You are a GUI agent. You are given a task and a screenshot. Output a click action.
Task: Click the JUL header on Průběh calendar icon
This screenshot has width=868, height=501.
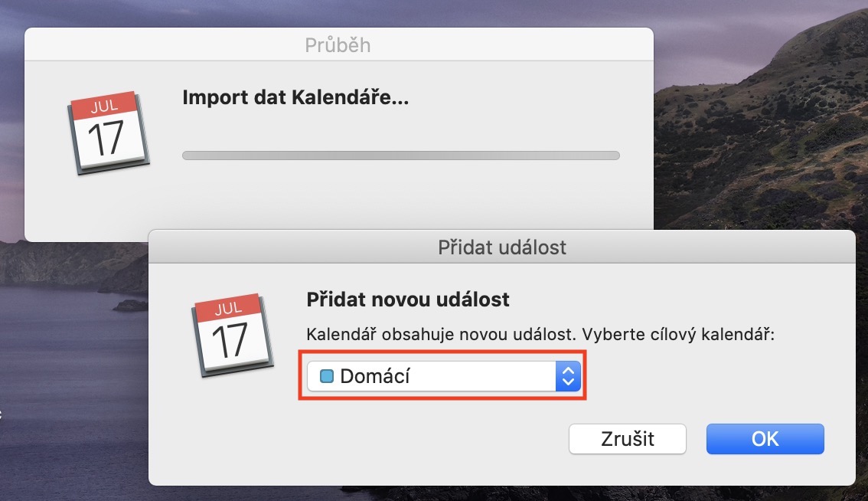(105, 107)
